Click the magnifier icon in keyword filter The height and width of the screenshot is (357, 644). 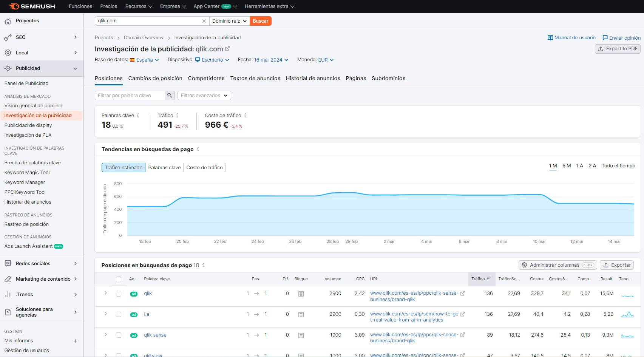tap(170, 96)
